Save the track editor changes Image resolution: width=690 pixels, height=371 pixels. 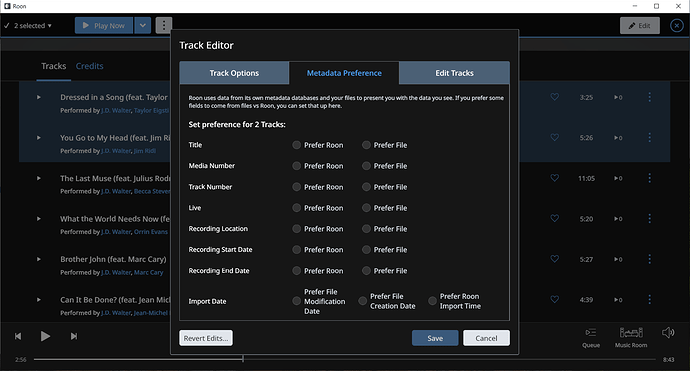(435, 338)
